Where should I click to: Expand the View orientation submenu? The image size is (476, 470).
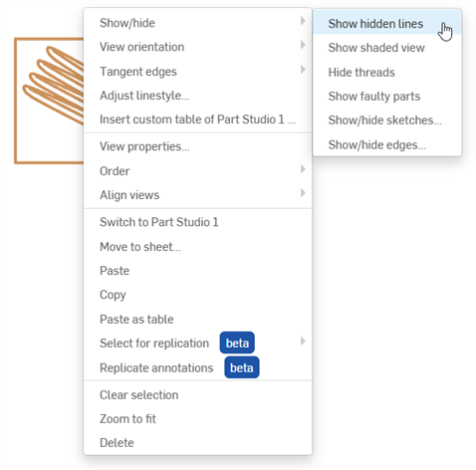click(197, 47)
